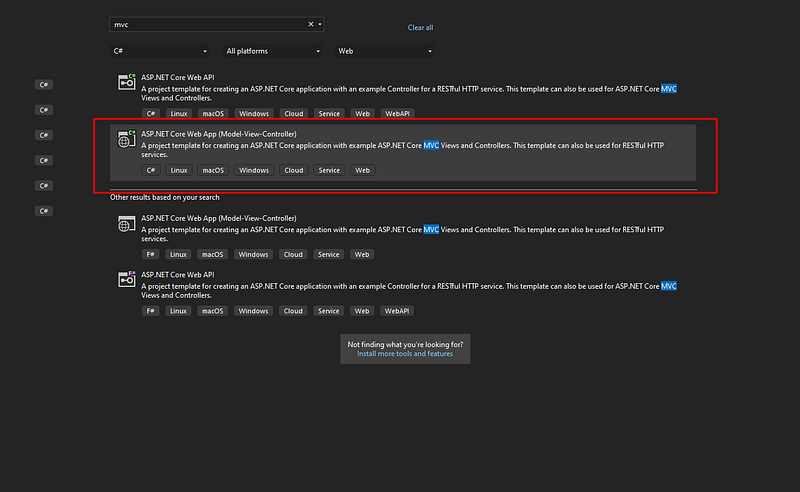Clear the mvc search text with the X

[x=311, y=24]
